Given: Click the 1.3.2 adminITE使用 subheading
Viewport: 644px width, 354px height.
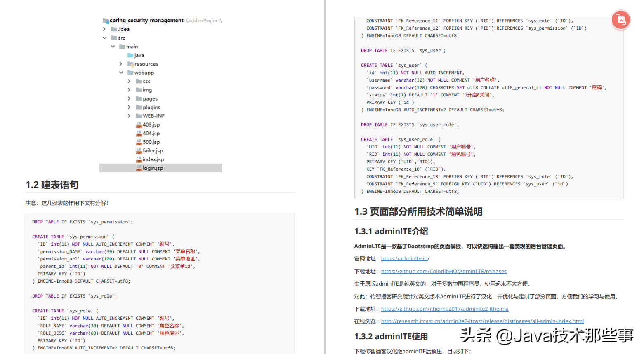Looking at the screenshot, I should [x=391, y=337].
